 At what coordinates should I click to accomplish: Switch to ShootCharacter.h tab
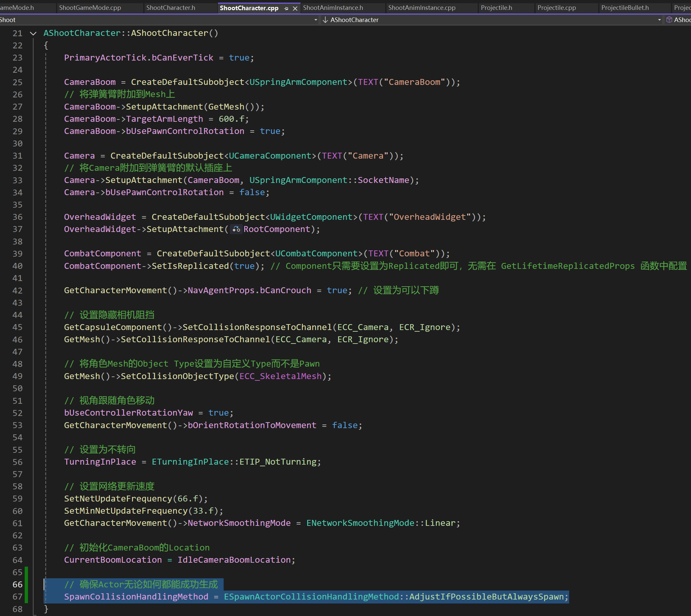click(171, 8)
